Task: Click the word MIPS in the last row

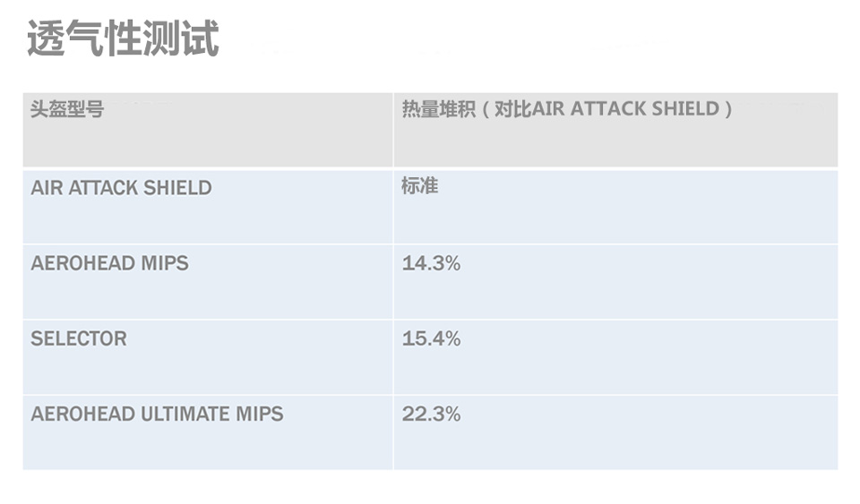Action: tap(260, 414)
